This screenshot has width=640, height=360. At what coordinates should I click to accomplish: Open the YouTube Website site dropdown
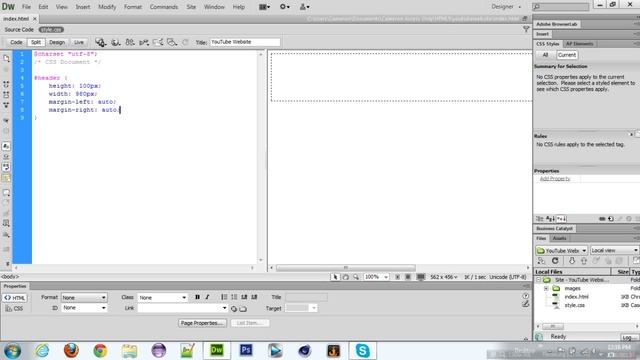point(562,250)
